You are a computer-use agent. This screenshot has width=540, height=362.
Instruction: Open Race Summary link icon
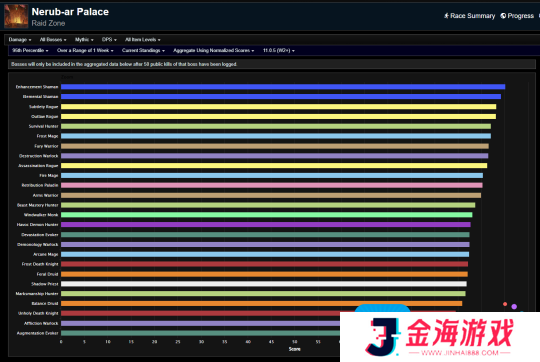446,15
